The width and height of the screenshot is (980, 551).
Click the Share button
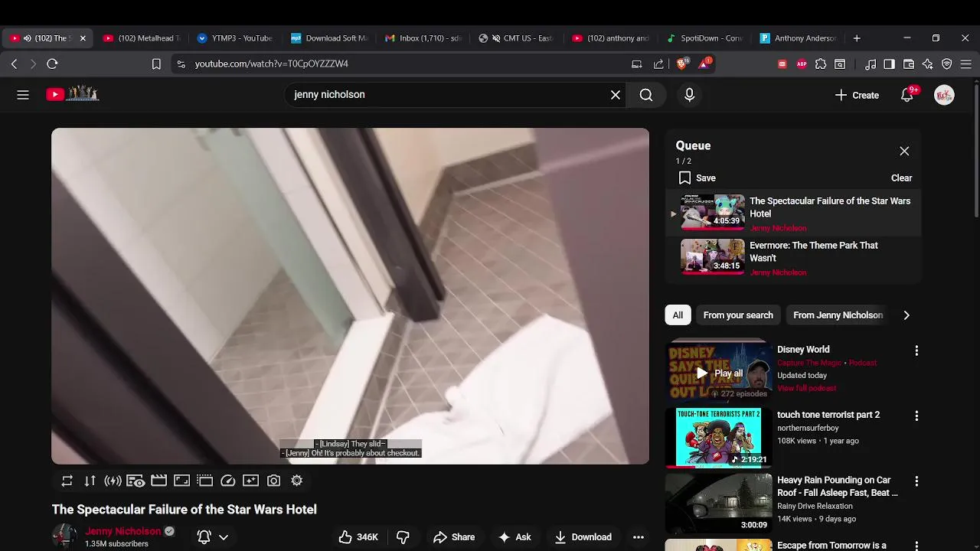(x=454, y=537)
